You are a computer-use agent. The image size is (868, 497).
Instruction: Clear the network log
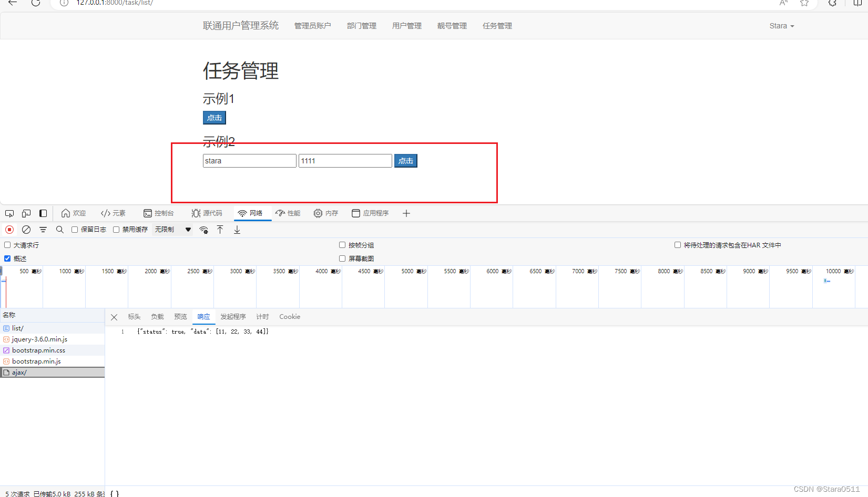click(x=26, y=230)
